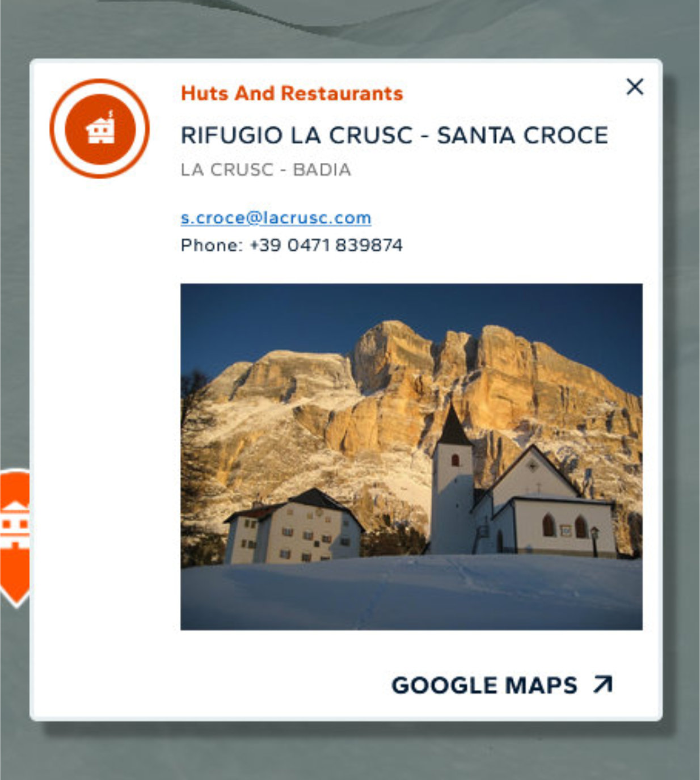
Task: Email s.croce@lacrusc.com
Action: [276, 218]
